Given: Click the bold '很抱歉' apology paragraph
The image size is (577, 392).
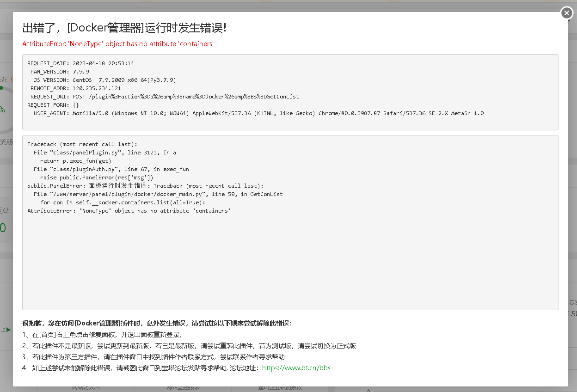Looking at the screenshot, I should click(x=157, y=323).
